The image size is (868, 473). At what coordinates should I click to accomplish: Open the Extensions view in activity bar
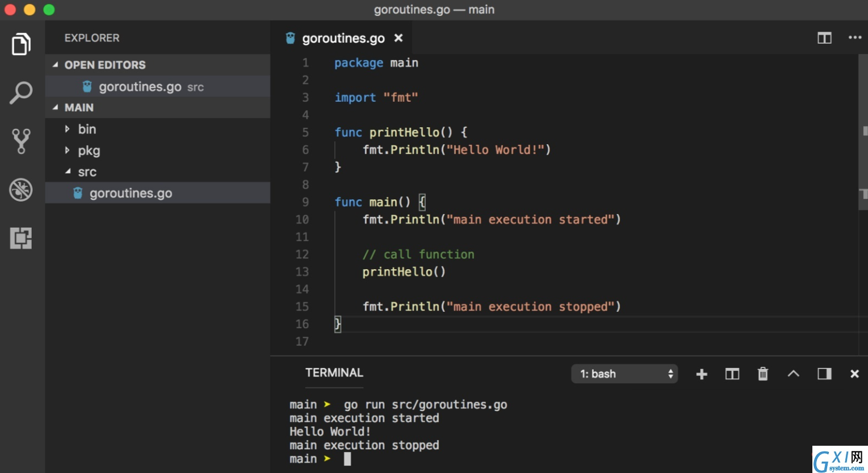coord(21,238)
